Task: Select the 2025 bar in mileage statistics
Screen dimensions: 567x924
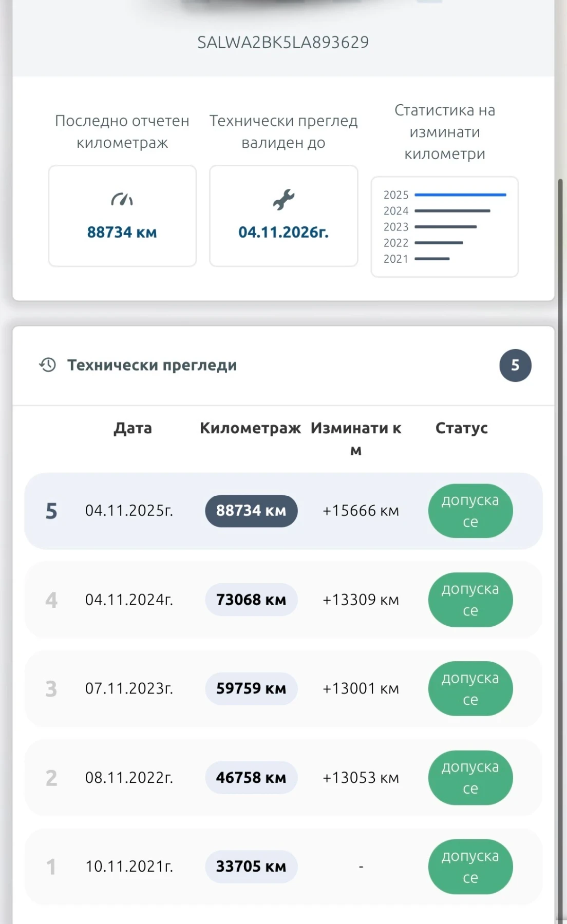Action: coord(460,195)
